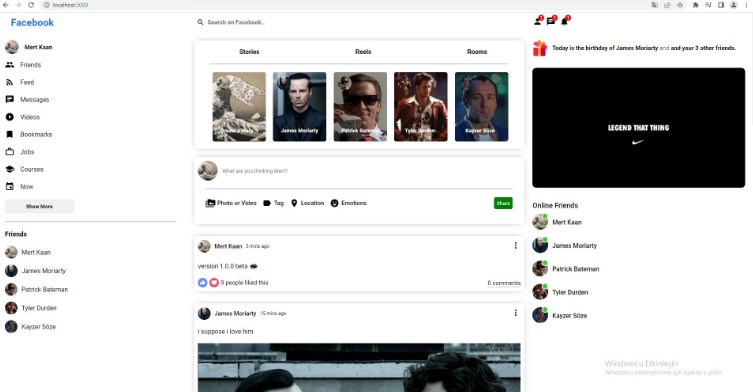Image resolution: width=753 pixels, height=392 pixels.
Task: Open the Bookmarks icon
Action: tap(10, 135)
